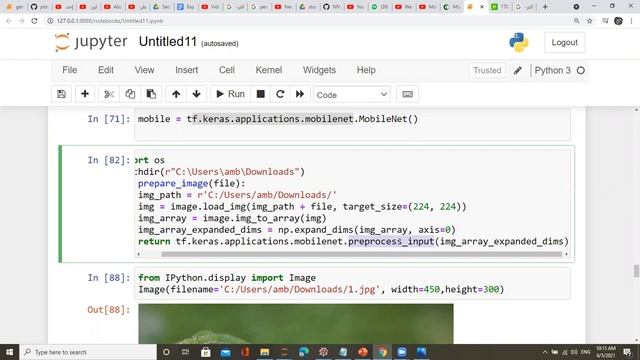The width and height of the screenshot is (640, 360).
Task: Click the page vertical scrollbar thumb
Action: pyautogui.click(x=636, y=271)
